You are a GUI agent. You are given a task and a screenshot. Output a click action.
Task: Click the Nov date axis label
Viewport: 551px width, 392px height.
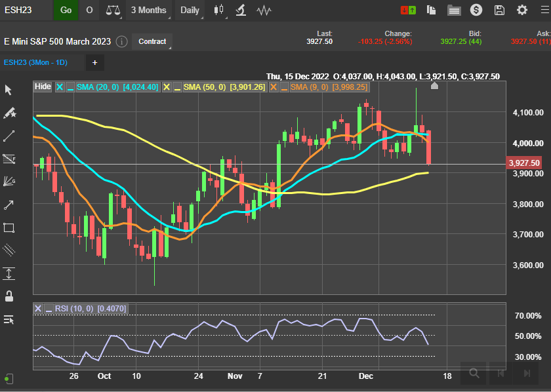click(x=235, y=376)
